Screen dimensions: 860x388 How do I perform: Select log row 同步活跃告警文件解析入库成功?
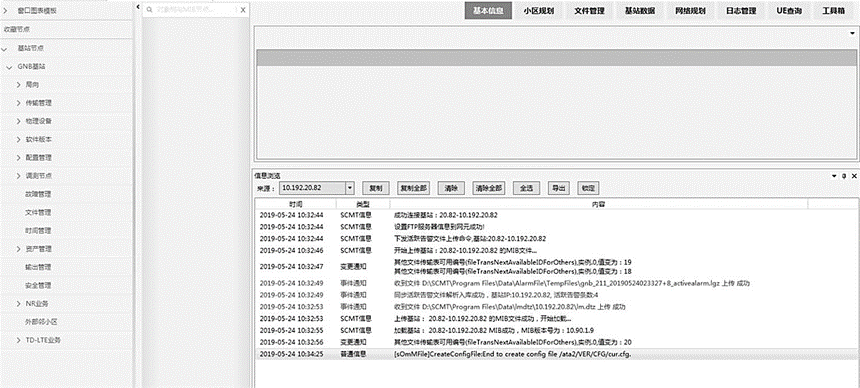coord(556,295)
